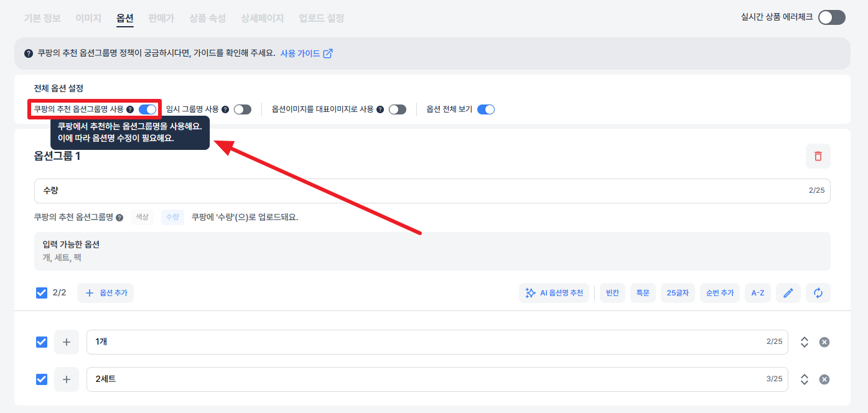Open the 기본 정보 tab
This screenshot has width=868, height=413.
[x=42, y=18]
